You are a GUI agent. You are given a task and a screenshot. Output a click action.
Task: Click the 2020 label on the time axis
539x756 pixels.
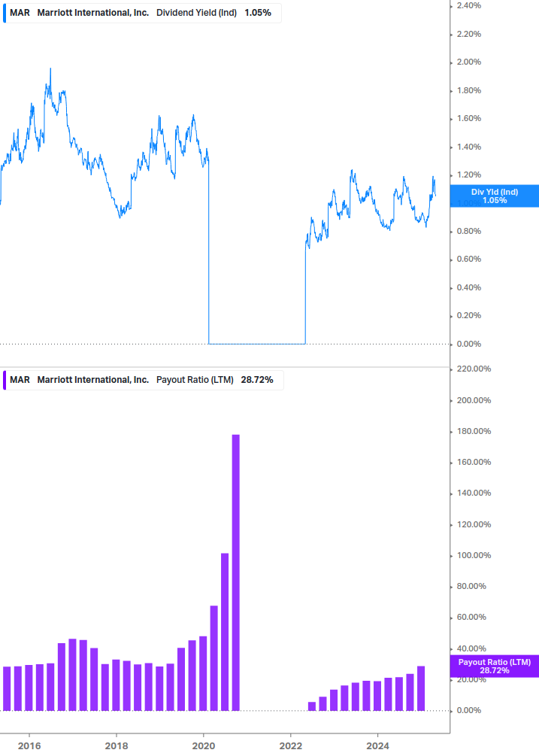click(203, 746)
